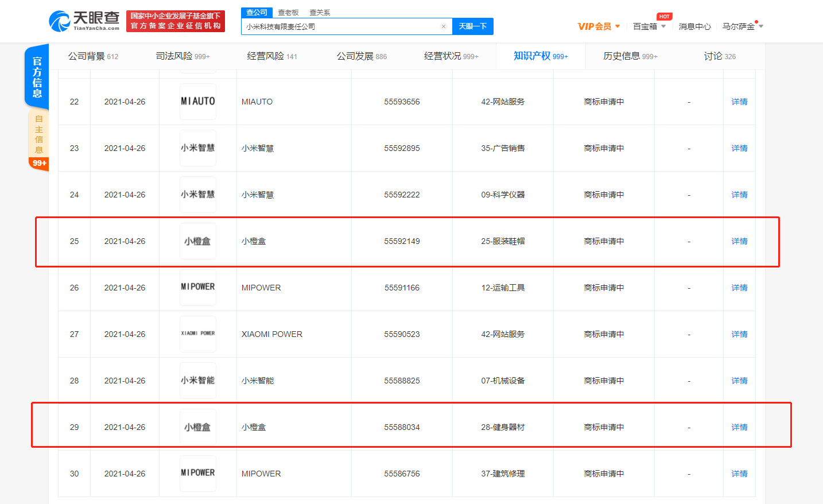The image size is (823, 504).
Task: Select the 官方信息 side tab
Action: (x=37, y=77)
